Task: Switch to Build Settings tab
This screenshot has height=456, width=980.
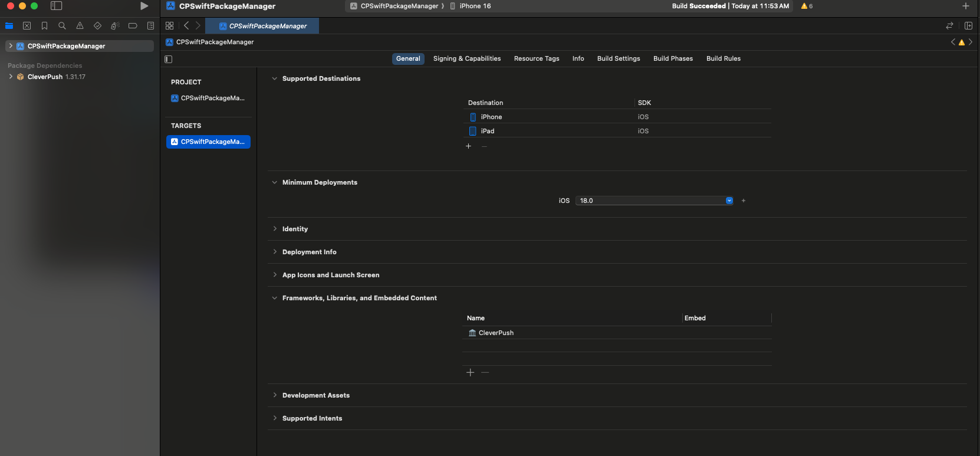Action: 619,58
